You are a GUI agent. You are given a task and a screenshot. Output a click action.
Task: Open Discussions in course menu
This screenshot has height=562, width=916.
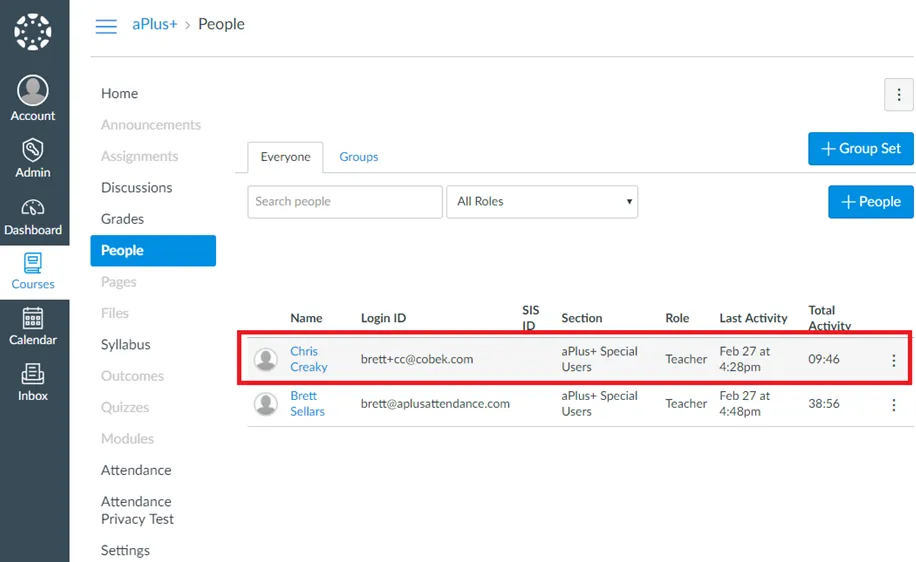tap(137, 188)
